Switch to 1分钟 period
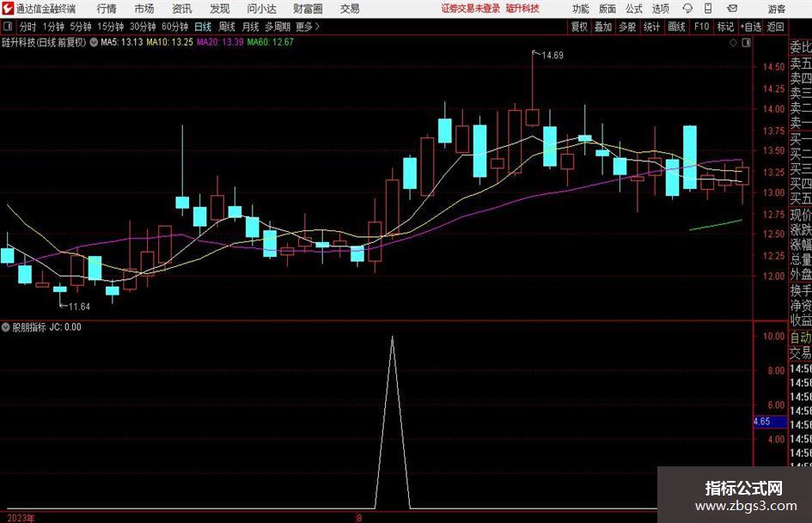Image resolution: width=812 pixels, height=523 pixels. [x=52, y=27]
